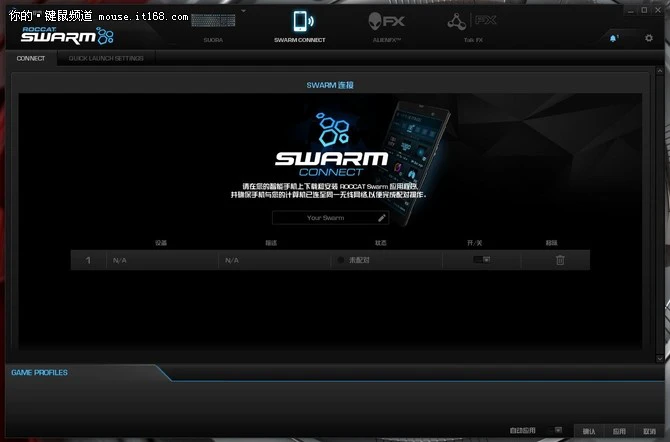The height and width of the screenshot is (442, 670).
Task: Delete device row with trash icon
Action: tap(560, 260)
